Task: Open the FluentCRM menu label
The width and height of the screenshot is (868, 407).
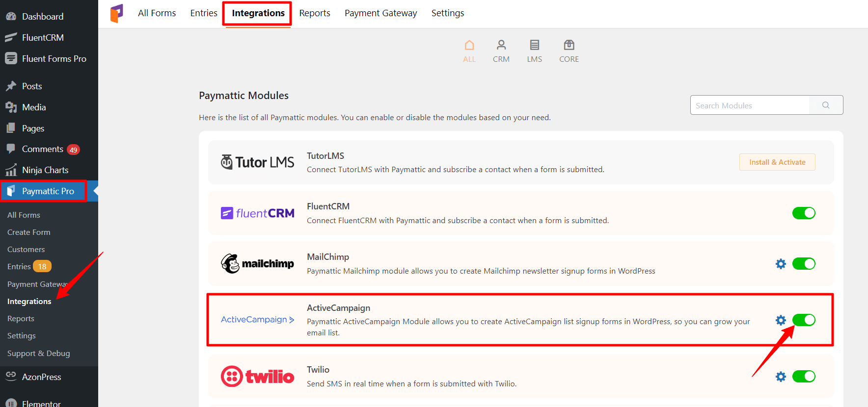Action: tap(43, 37)
